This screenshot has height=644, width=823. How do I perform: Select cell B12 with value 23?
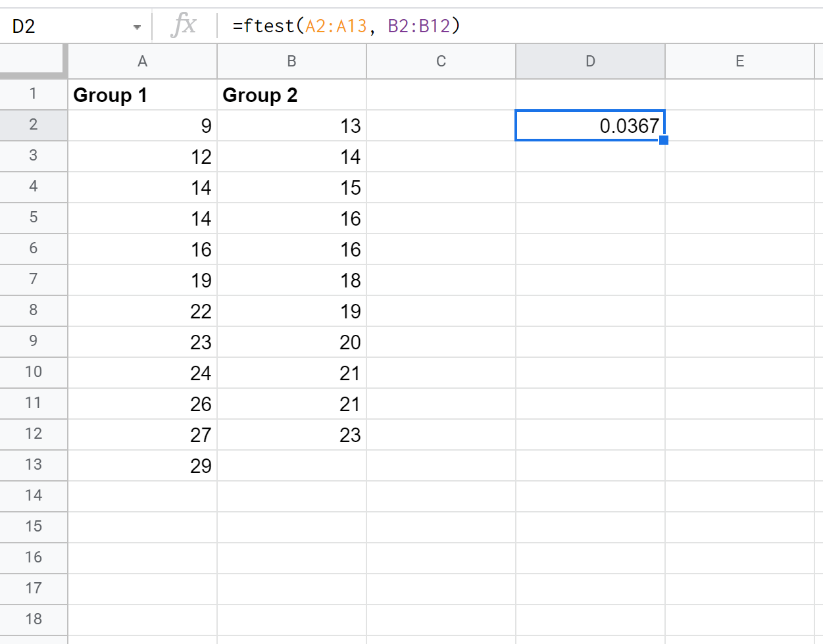[x=291, y=434]
